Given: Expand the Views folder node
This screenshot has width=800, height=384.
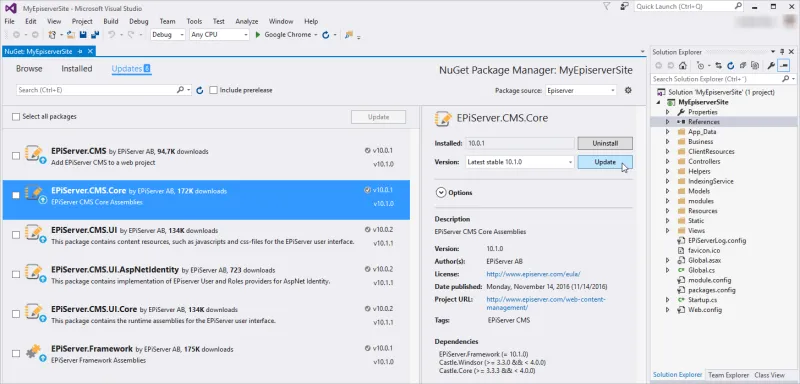Looking at the screenshot, I should (x=667, y=231).
